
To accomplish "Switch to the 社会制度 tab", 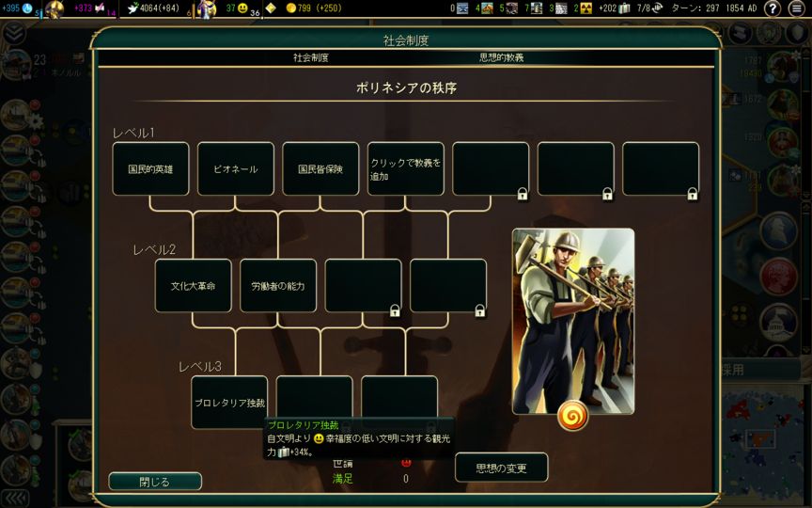I will 311,57.
